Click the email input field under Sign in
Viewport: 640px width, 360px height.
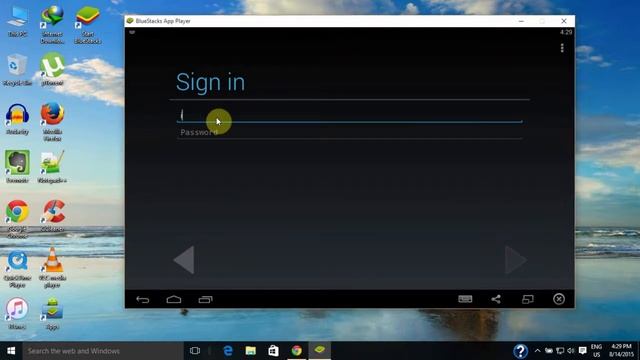point(349,116)
